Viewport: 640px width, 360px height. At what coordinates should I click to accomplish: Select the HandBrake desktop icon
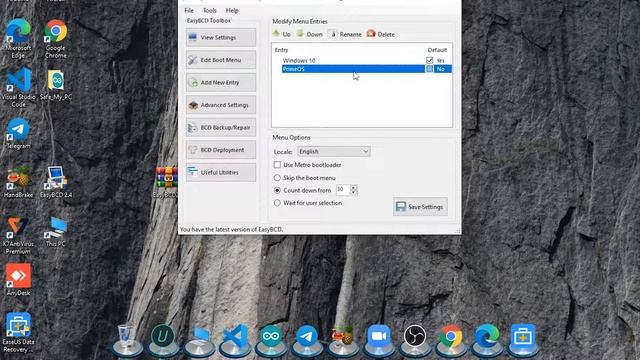tap(18, 182)
